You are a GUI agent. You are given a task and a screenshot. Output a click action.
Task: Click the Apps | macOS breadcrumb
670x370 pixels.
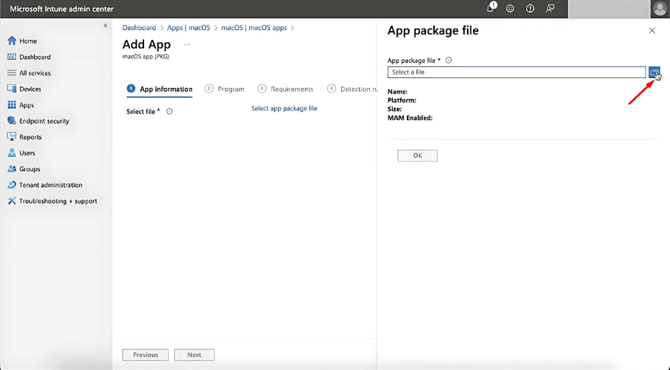point(188,28)
